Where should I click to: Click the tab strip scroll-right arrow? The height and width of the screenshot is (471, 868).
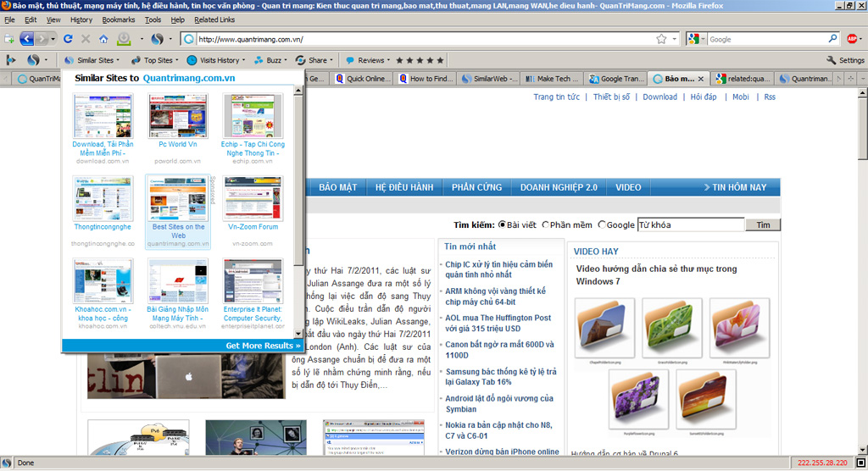[839, 79]
